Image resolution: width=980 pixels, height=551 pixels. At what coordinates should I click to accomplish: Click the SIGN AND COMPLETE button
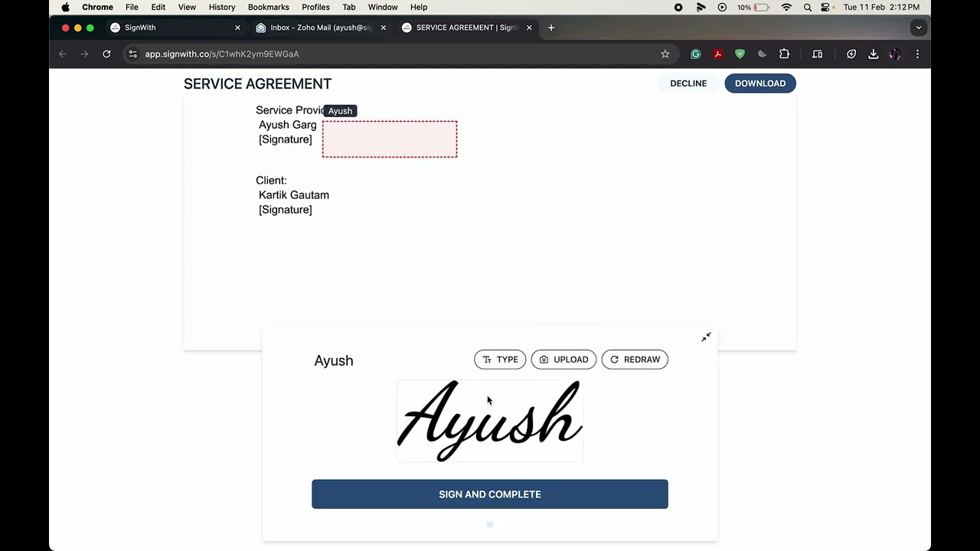pos(490,494)
